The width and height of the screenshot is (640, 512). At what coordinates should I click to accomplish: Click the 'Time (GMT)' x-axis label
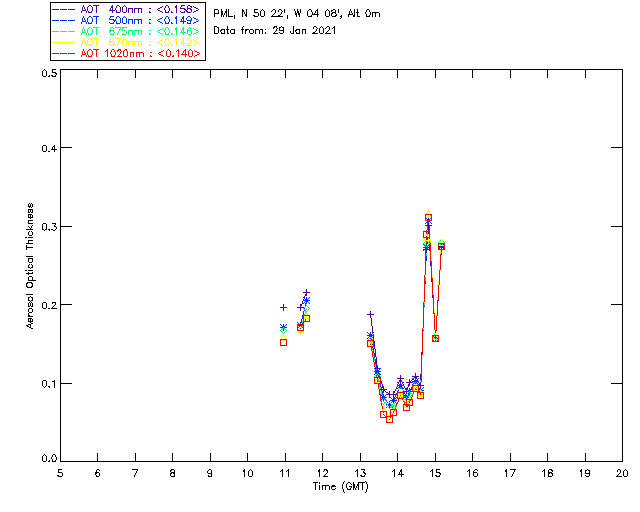pos(341,487)
